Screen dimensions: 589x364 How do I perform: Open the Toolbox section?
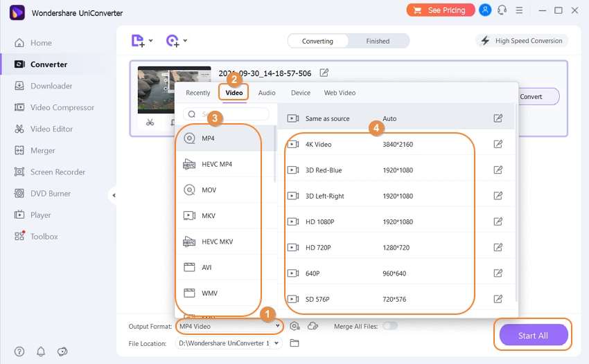[36, 237]
